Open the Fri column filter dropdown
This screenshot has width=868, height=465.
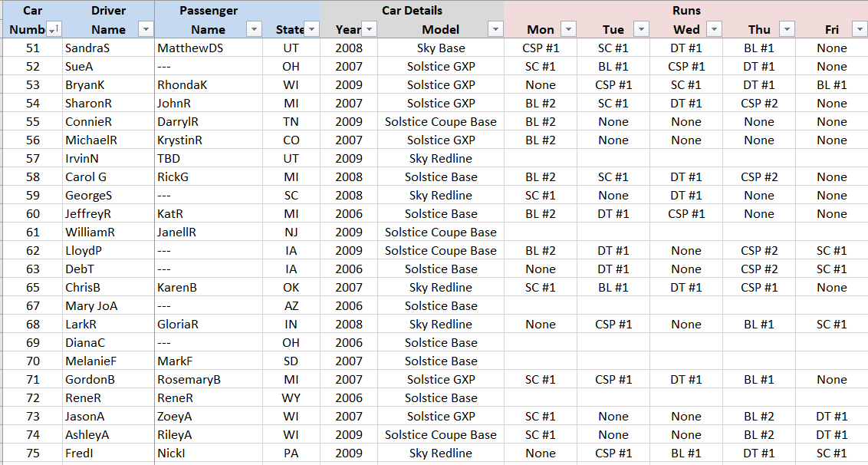860,29
